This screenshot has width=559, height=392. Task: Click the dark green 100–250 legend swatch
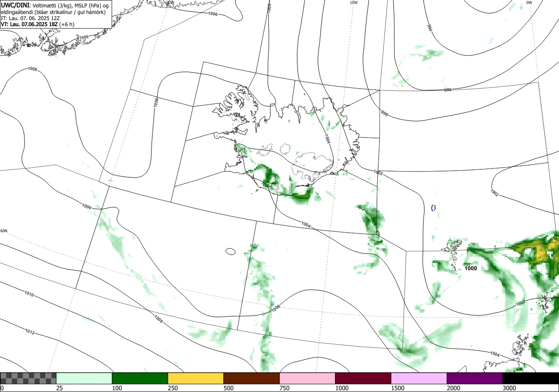click(x=140, y=378)
